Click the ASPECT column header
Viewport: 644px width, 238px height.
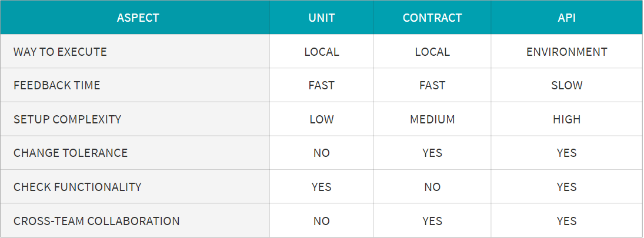tap(138, 18)
